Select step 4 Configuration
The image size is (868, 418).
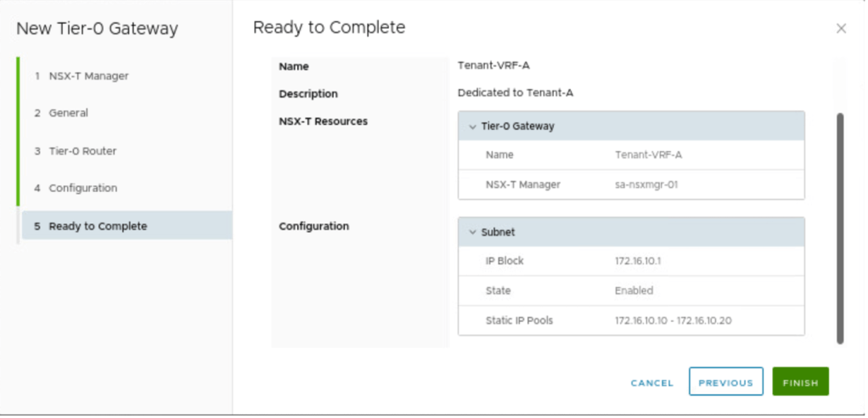coord(82,188)
